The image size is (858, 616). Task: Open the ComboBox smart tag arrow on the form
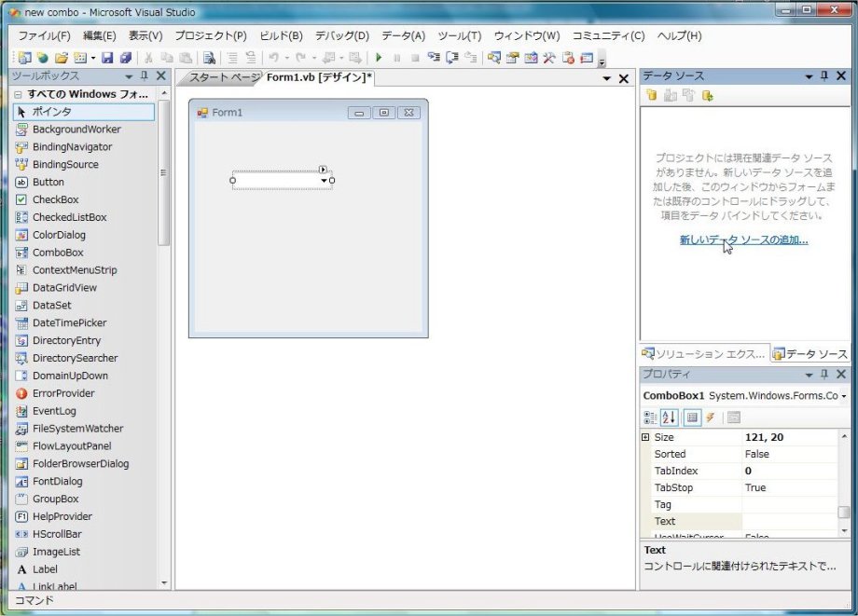coord(323,170)
